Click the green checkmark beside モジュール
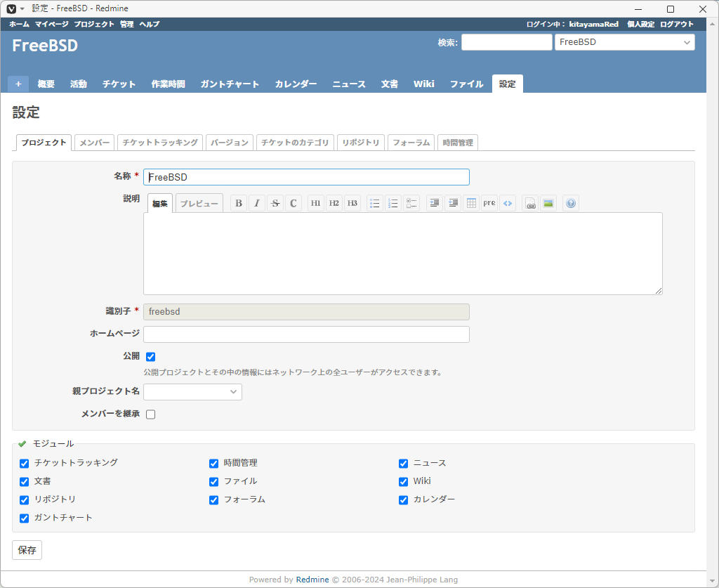Viewport: 719px width, 588px height. pos(22,443)
